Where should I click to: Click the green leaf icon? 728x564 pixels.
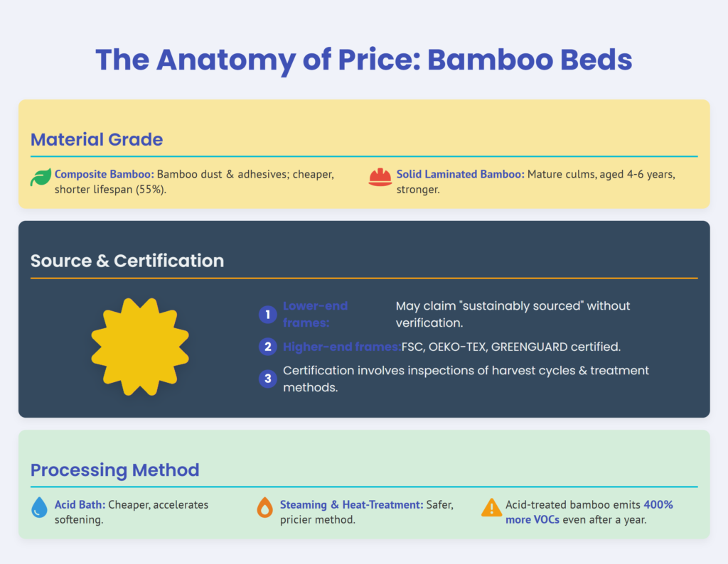(x=41, y=178)
